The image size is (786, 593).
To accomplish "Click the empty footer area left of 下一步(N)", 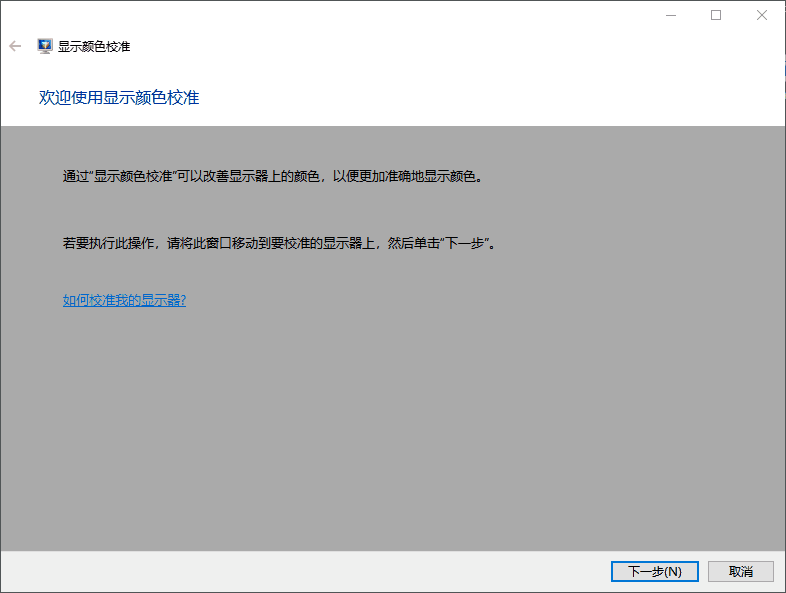I will click(x=300, y=571).
